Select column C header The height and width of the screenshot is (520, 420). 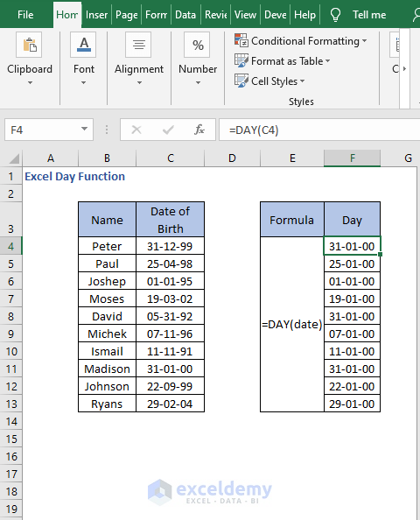click(x=171, y=158)
